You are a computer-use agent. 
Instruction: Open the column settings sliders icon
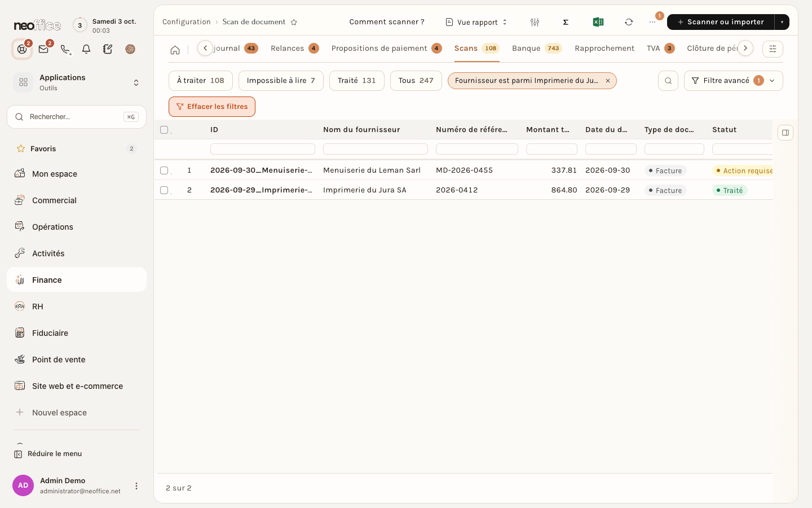pyautogui.click(x=535, y=22)
